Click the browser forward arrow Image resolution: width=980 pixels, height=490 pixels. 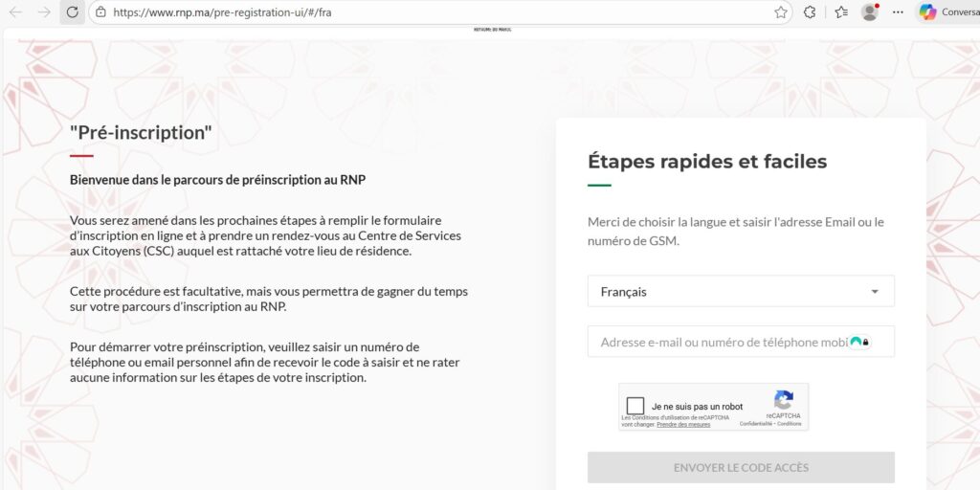point(44,12)
